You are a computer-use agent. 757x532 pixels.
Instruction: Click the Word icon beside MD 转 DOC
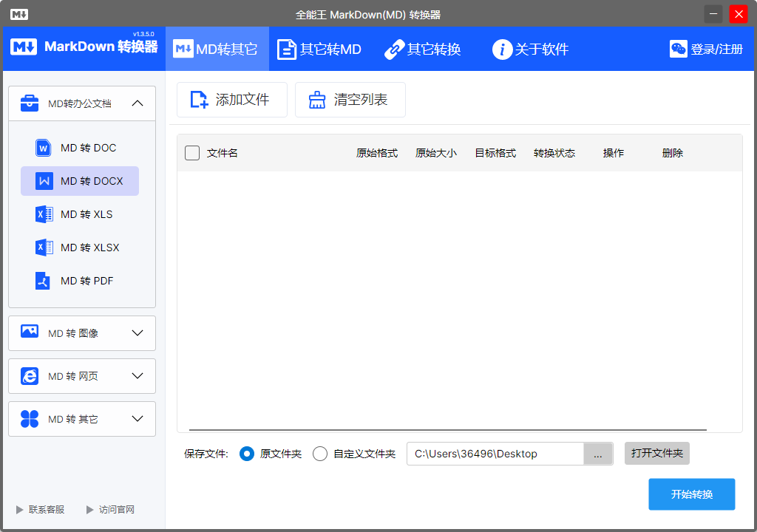point(44,148)
